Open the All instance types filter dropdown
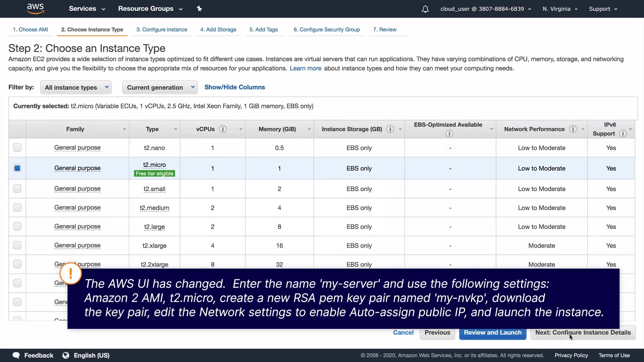 click(x=76, y=87)
